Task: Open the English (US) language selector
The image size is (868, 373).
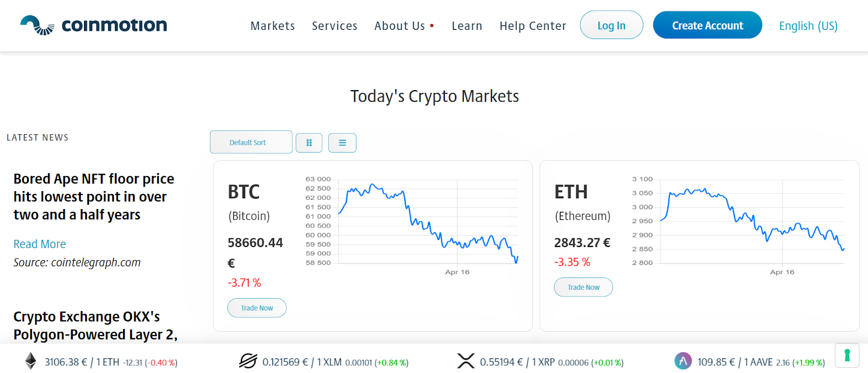Action: coord(808,26)
